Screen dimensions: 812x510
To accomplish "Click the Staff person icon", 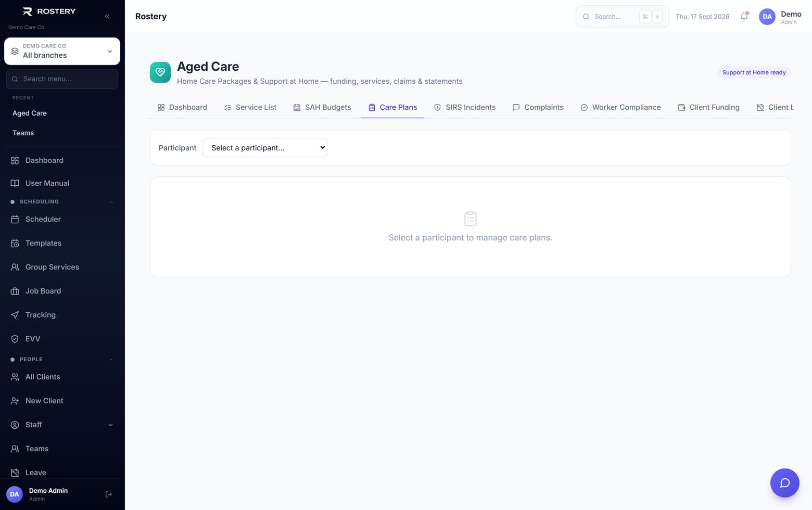I will click(x=15, y=425).
